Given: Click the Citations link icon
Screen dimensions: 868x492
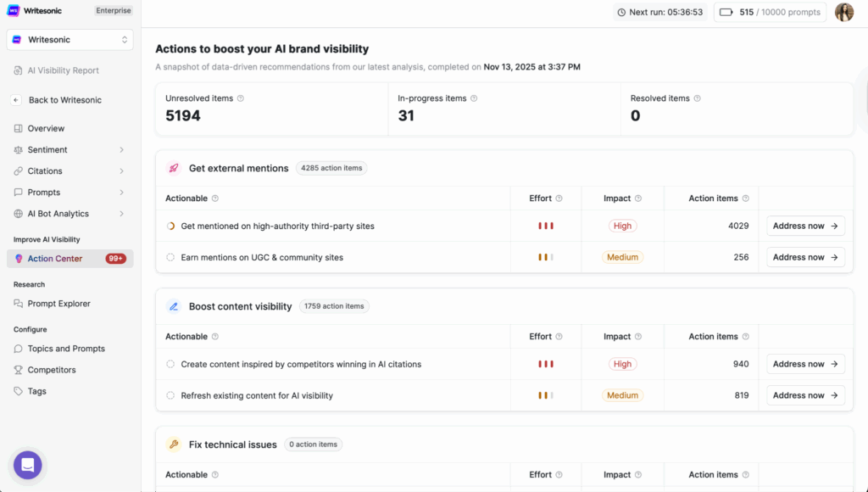Looking at the screenshot, I should point(19,171).
